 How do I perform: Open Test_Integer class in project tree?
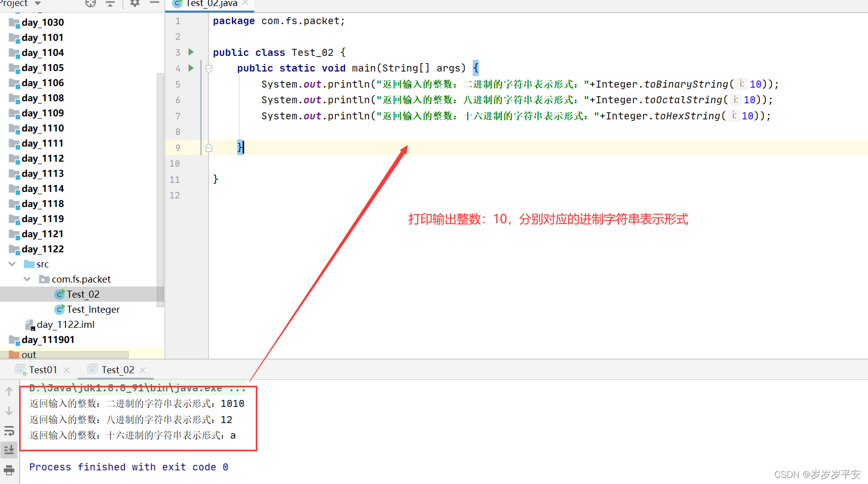pyautogui.click(x=93, y=309)
